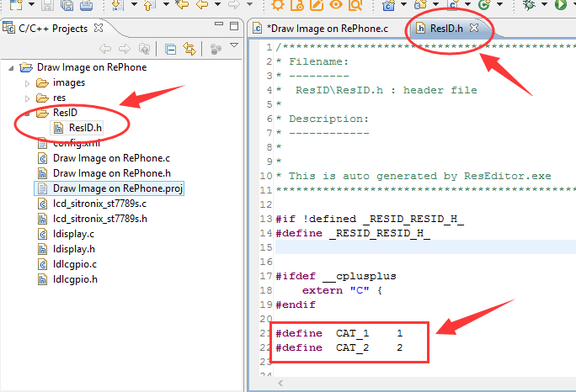
Task: Click the greyed-out Forward navigation arrow in the top toolbar
Action: (x=234, y=4)
